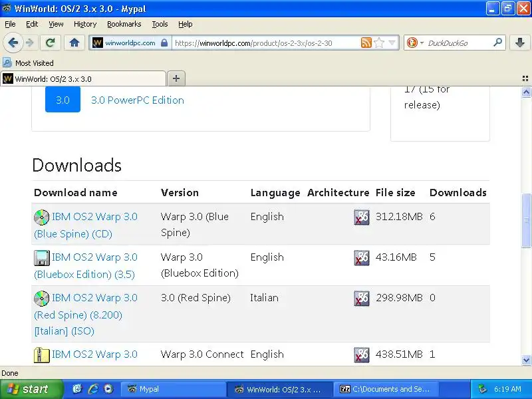This screenshot has height=399, width=532.
Task: Reload the page with the refresh icon
Action: point(51,43)
